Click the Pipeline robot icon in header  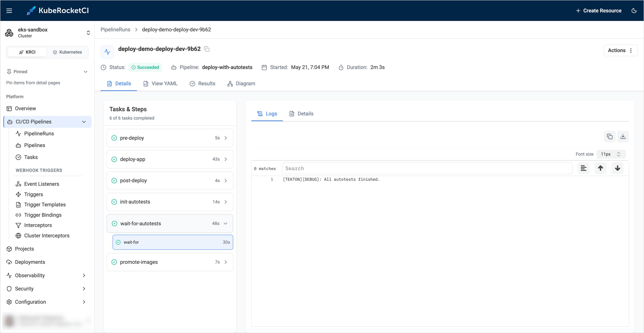(x=174, y=68)
